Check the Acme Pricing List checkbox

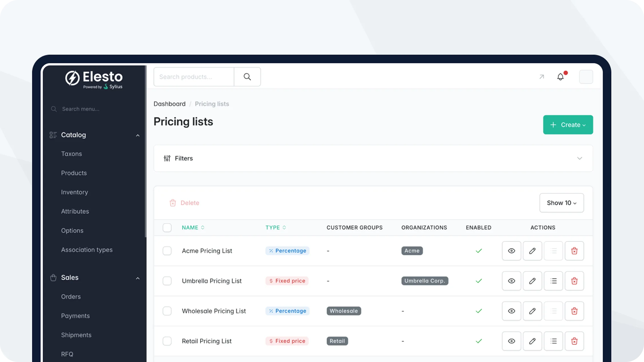pyautogui.click(x=167, y=251)
